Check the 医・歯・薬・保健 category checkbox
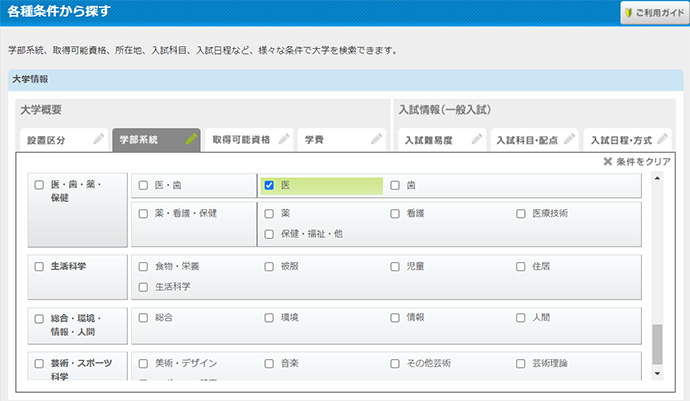The width and height of the screenshot is (690, 401). pyautogui.click(x=39, y=185)
